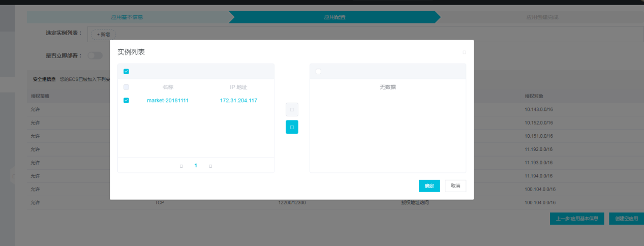644x246 pixels.
Task: Go to previous page in instance list pagination
Action: pyautogui.click(x=181, y=166)
